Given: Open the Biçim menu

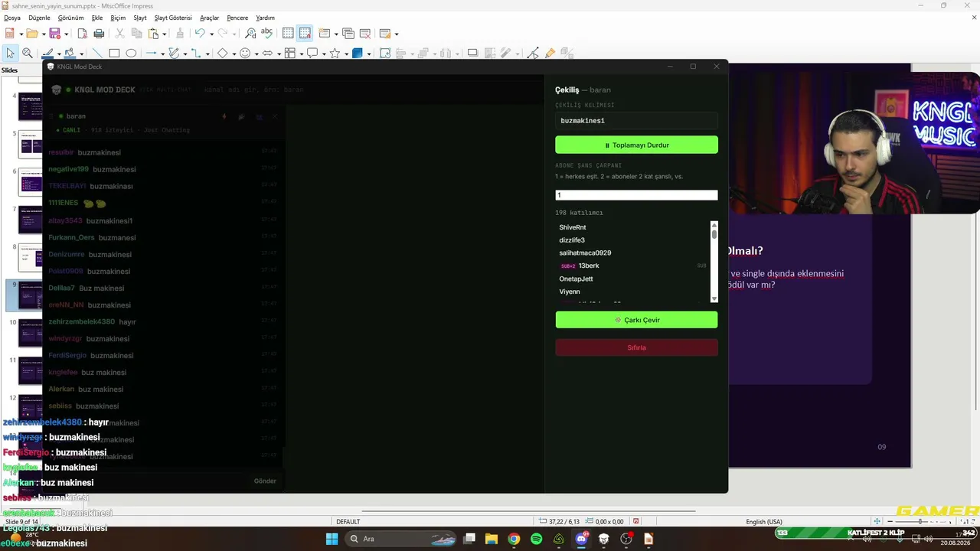Looking at the screenshot, I should (118, 18).
